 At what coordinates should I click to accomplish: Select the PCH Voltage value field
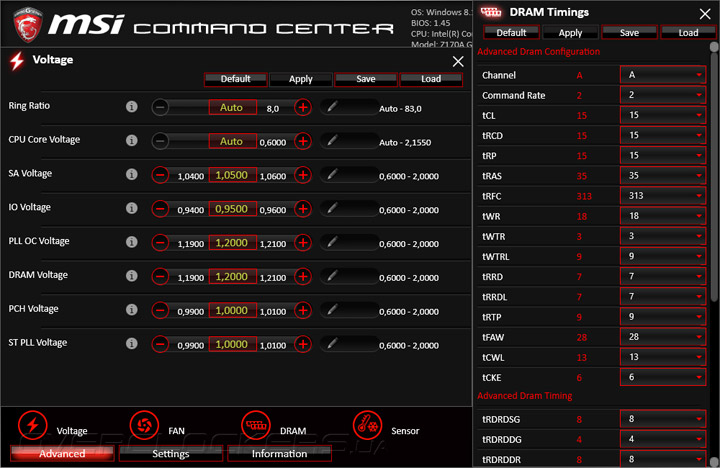click(x=232, y=310)
